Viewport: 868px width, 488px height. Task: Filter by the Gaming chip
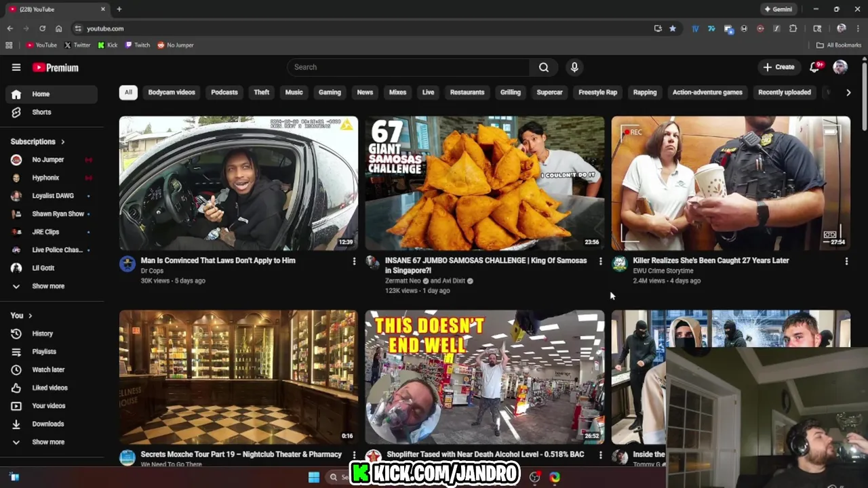(x=330, y=92)
